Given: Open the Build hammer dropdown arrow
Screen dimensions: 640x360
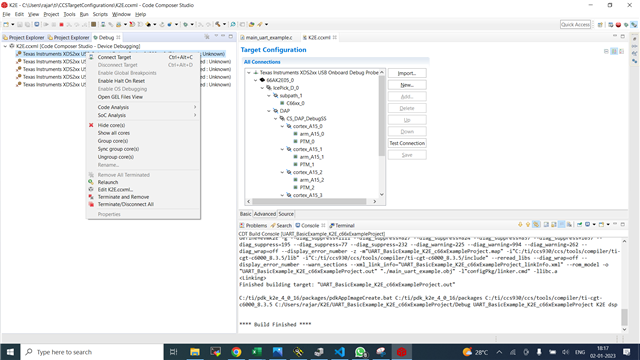Looking at the screenshot, I should point(224,24).
